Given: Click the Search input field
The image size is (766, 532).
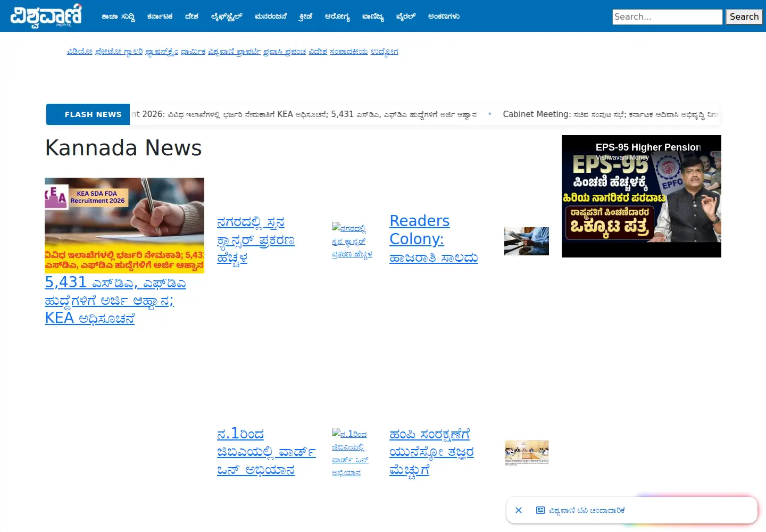Looking at the screenshot, I should coord(667,17).
